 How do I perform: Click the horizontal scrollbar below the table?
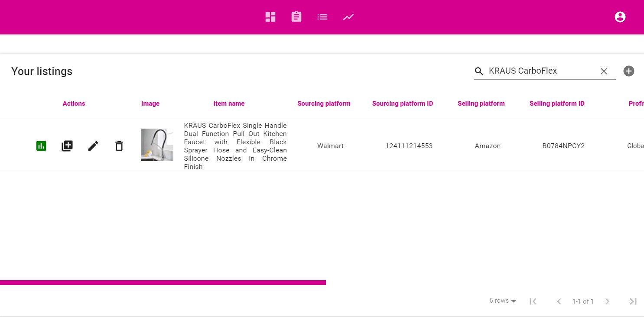(163, 282)
